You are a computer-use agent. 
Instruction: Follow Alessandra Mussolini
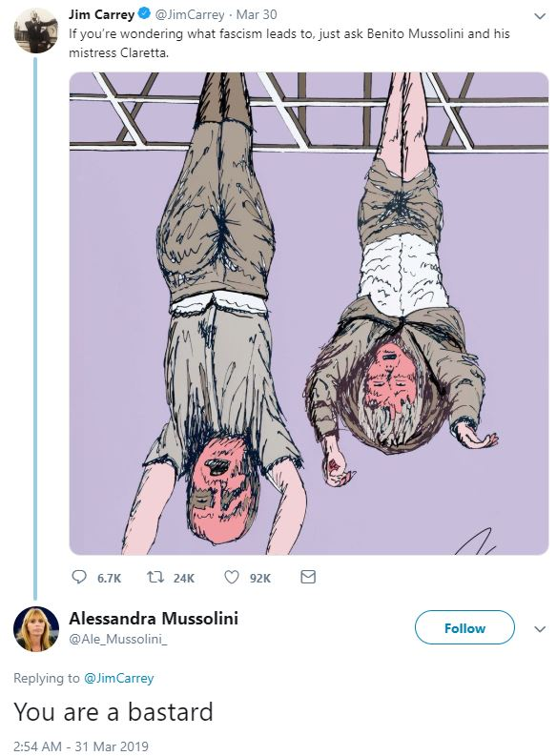pyautogui.click(x=464, y=627)
